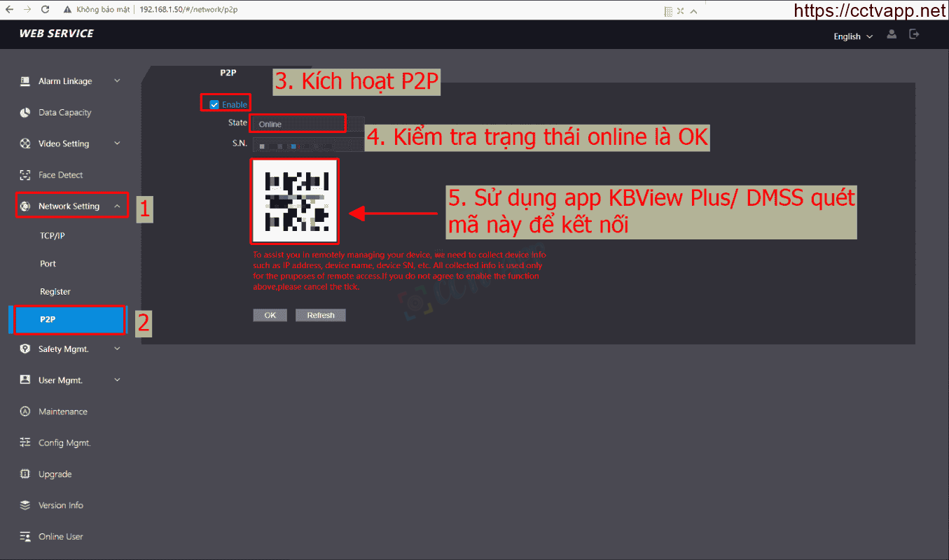This screenshot has height=560, width=949.
Task: Open Version Info via its layers icon
Action: coord(25,505)
